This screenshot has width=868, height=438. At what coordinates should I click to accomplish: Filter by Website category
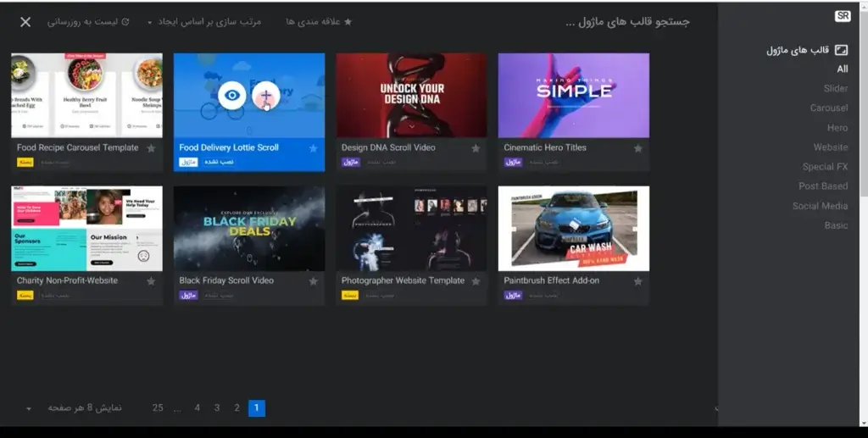click(x=831, y=147)
